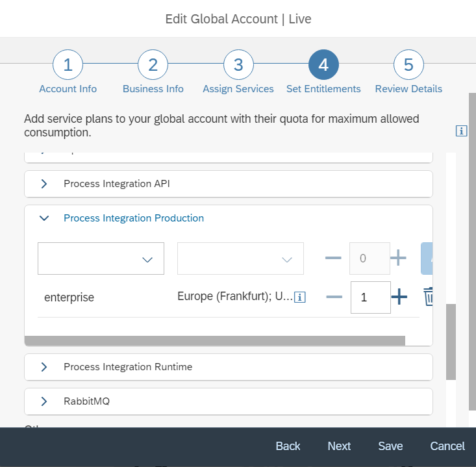Click the Next button
Image resolution: width=476 pixels, height=467 pixels.
pos(339,446)
